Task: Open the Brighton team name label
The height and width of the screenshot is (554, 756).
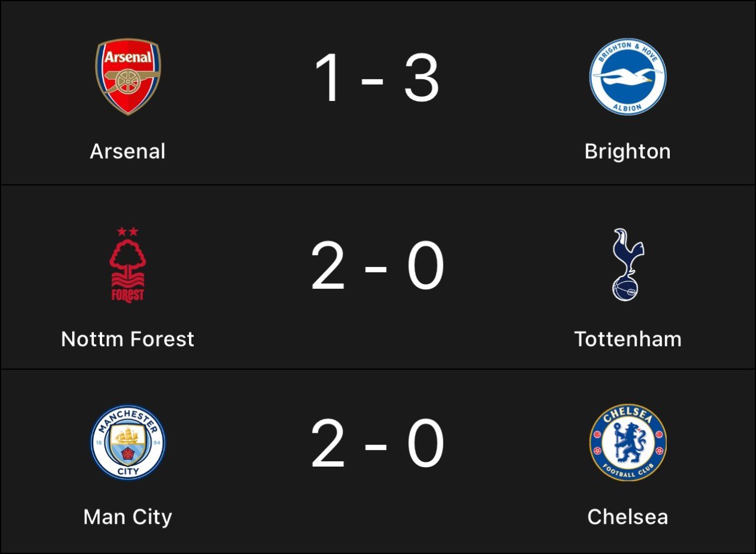Action: point(627,152)
